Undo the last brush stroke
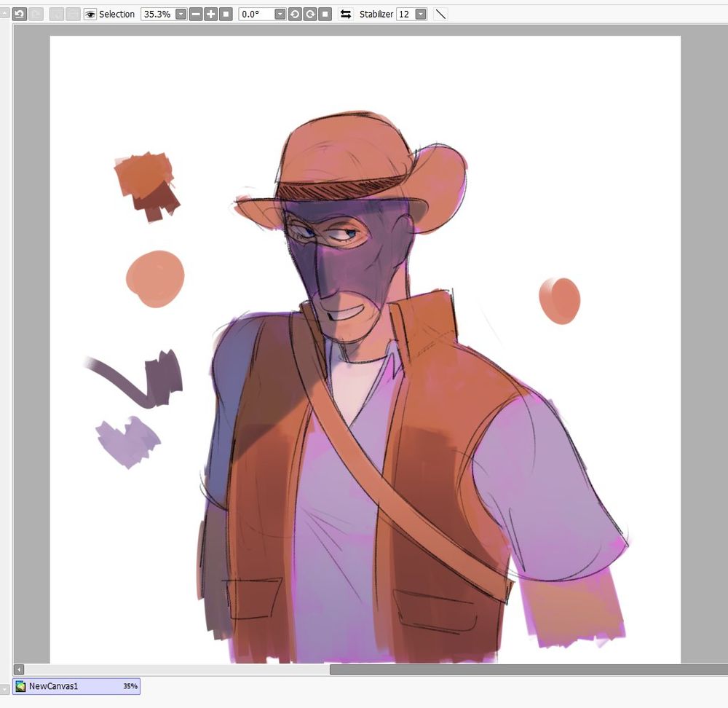The height and width of the screenshot is (708, 728). point(20,13)
